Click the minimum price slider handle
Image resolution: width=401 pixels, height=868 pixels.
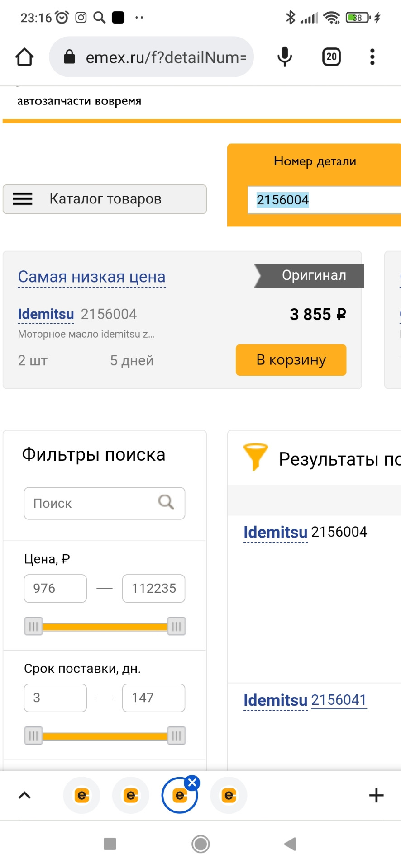point(33,626)
